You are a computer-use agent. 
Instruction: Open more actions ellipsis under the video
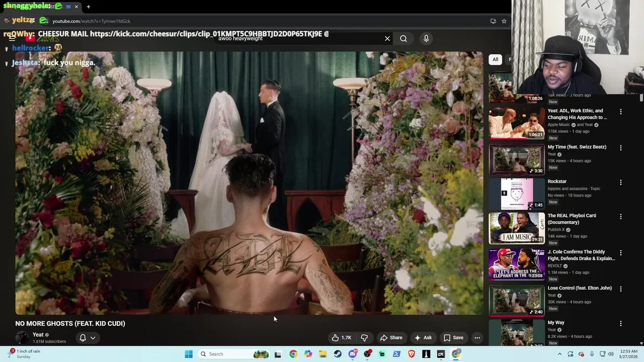pos(477,338)
